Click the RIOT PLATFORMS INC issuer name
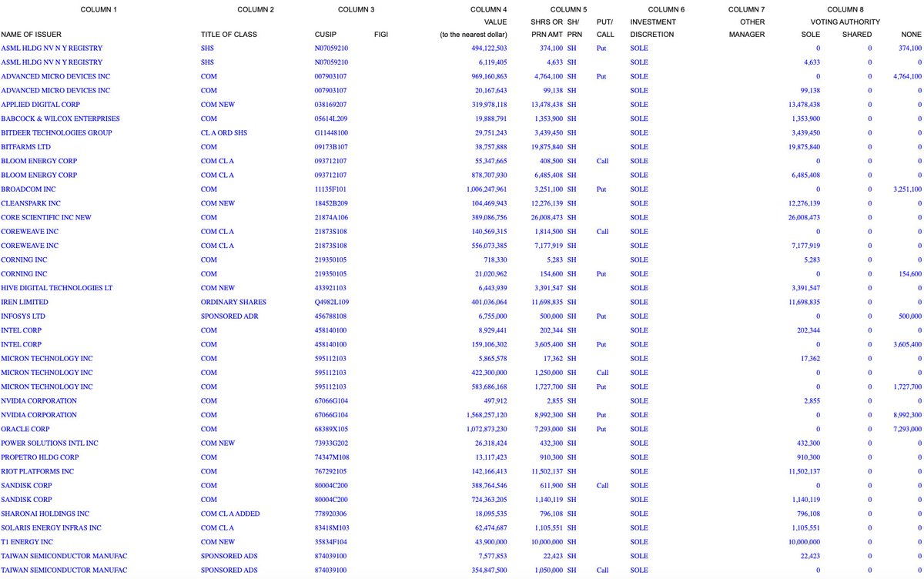Image resolution: width=924 pixels, height=579 pixels. tap(38, 471)
